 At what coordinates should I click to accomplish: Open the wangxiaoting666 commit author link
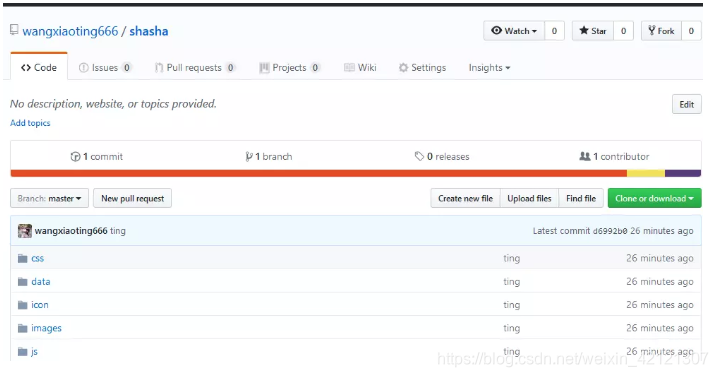tap(71, 231)
